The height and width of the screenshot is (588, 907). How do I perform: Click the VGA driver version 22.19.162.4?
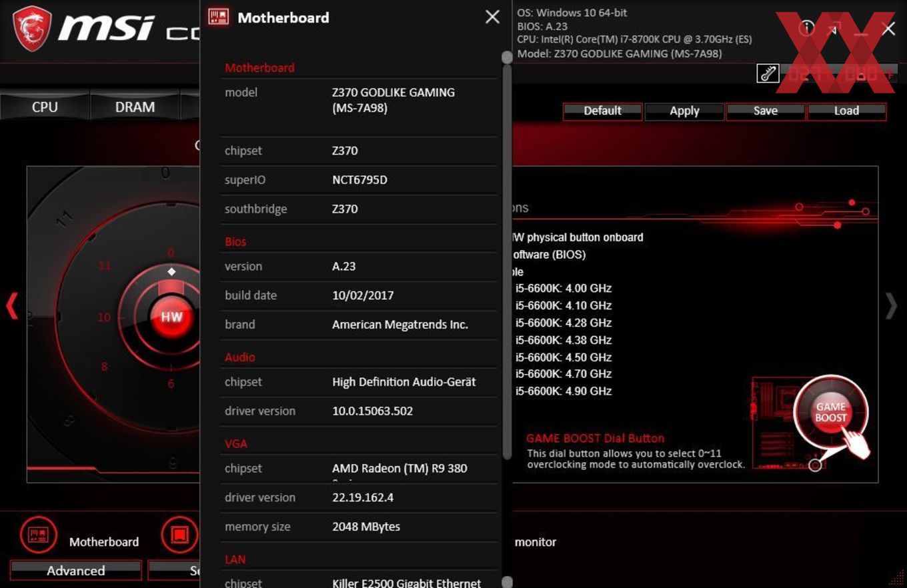[363, 497]
